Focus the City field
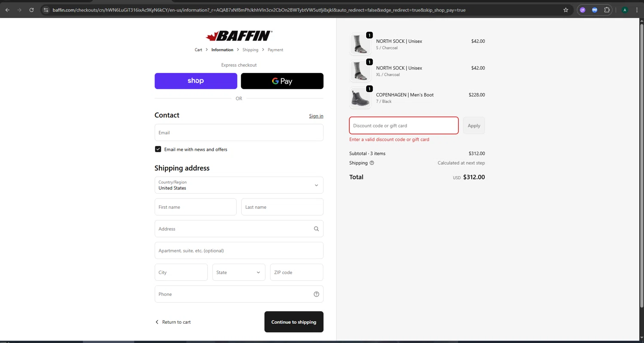This screenshot has height=343, width=644. tap(181, 272)
